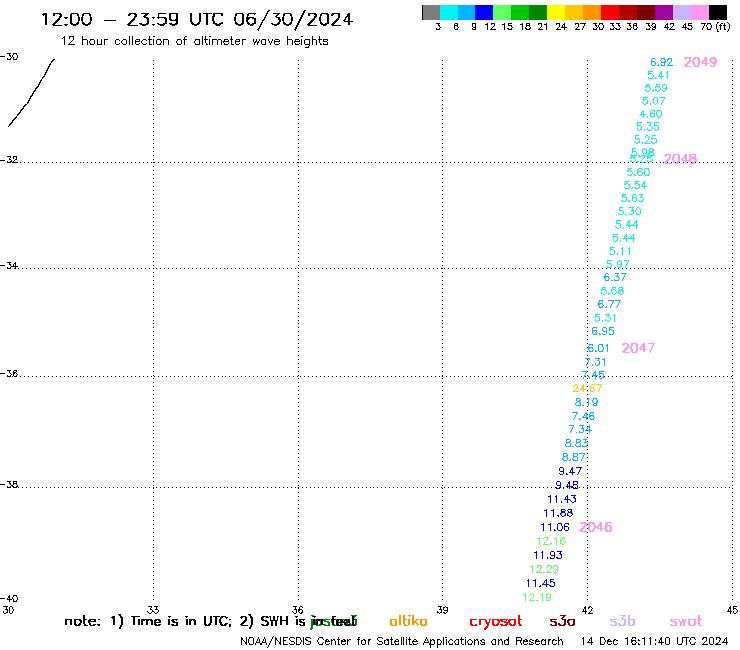Image resolution: width=740 pixels, height=650 pixels.
Task: Click the black coastline segment in the upper-left corner
Action: tap(31, 93)
